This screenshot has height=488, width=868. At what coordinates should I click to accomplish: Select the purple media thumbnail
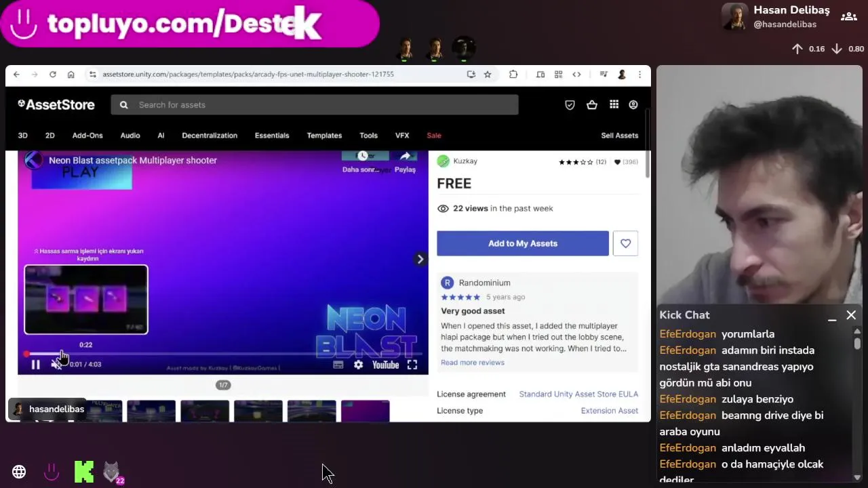click(365, 411)
